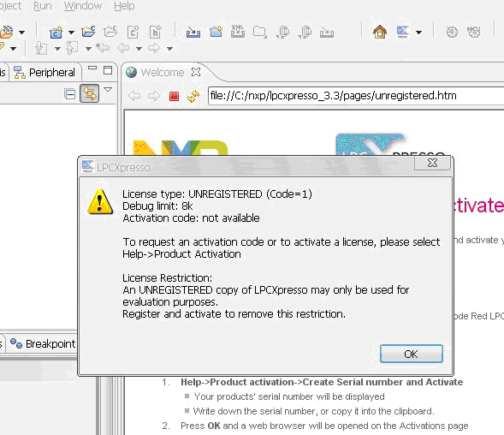Open the Help menu
Viewport: 504px width, 435px height.
coord(124,6)
